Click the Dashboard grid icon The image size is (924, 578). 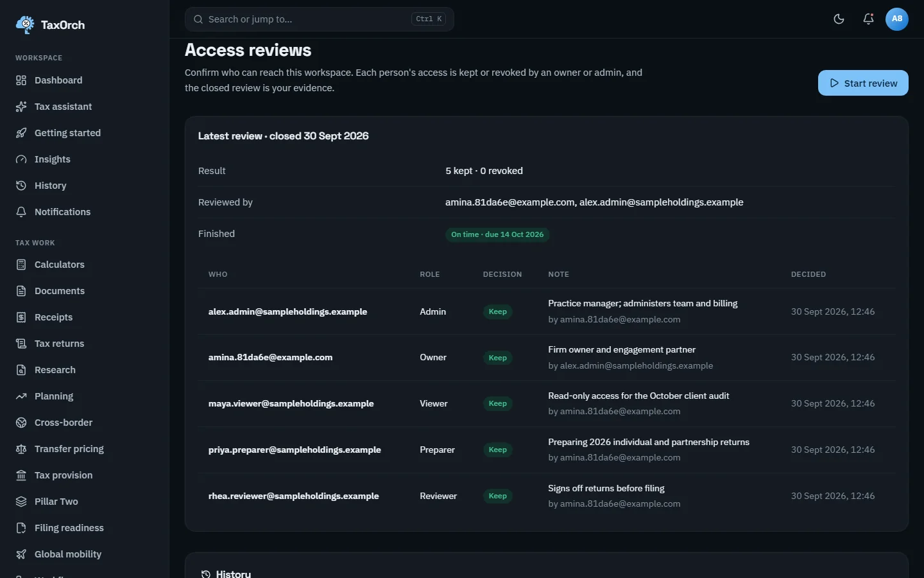point(21,80)
